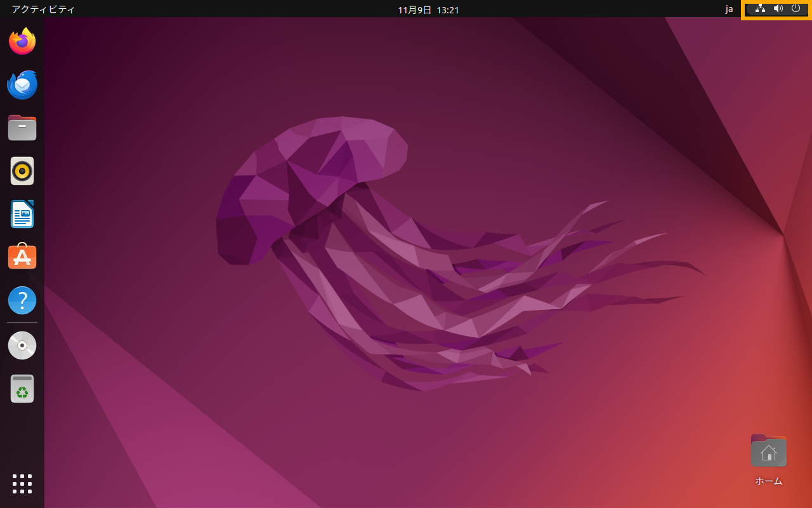
Task: Open the ja input source menu
Action: click(x=730, y=10)
